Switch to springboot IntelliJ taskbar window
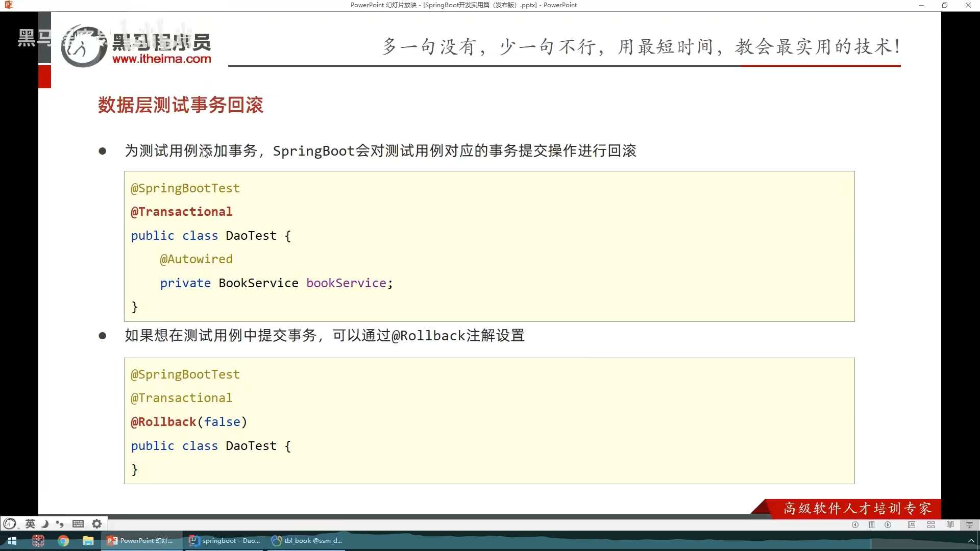980x551 pixels. click(x=225, y=541)
